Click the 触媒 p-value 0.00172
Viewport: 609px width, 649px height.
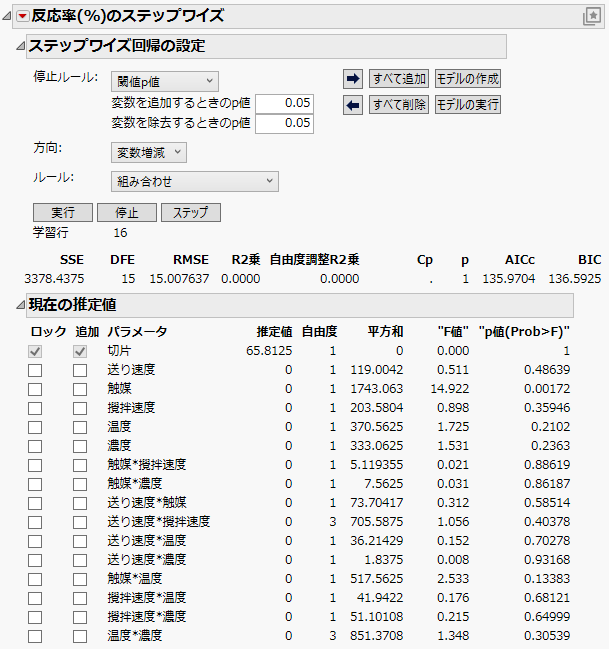[547, 389]
